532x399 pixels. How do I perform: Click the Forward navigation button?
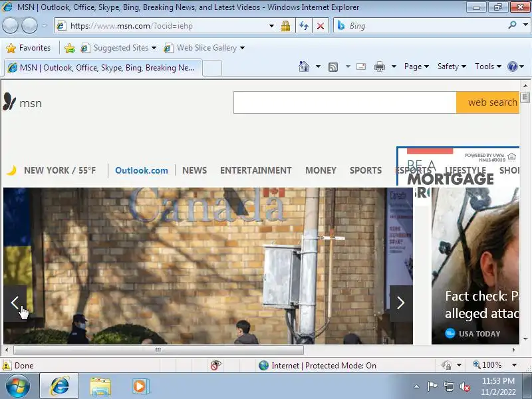tap(29, 25)
